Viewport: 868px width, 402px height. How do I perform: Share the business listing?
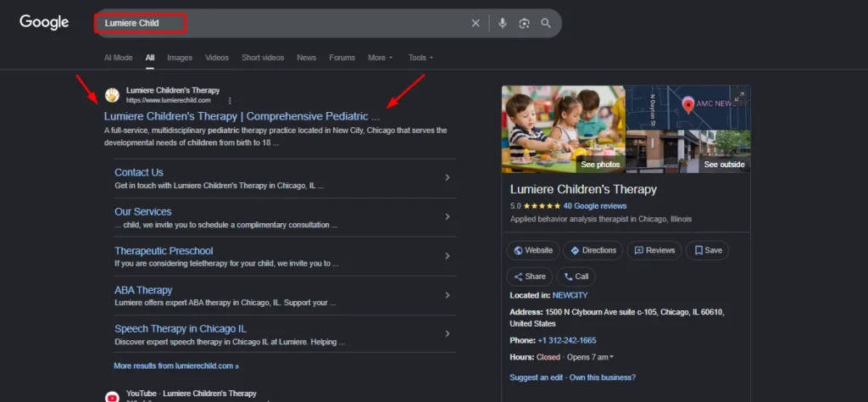[529, 276]
